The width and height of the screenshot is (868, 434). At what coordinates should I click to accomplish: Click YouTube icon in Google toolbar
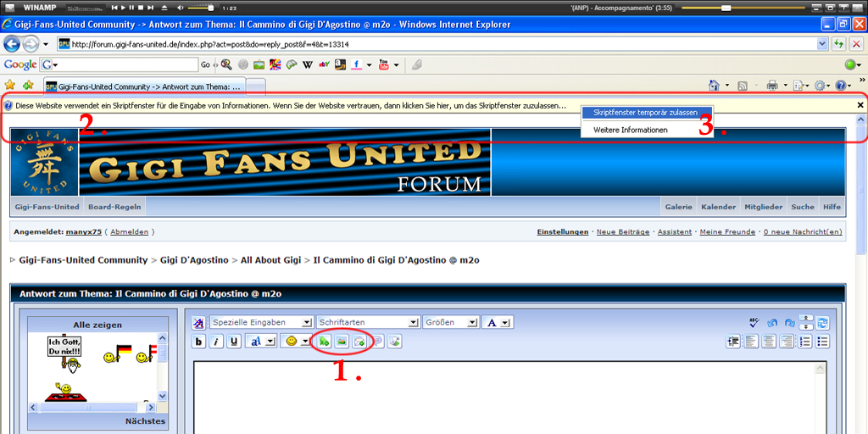pos(384,64)
